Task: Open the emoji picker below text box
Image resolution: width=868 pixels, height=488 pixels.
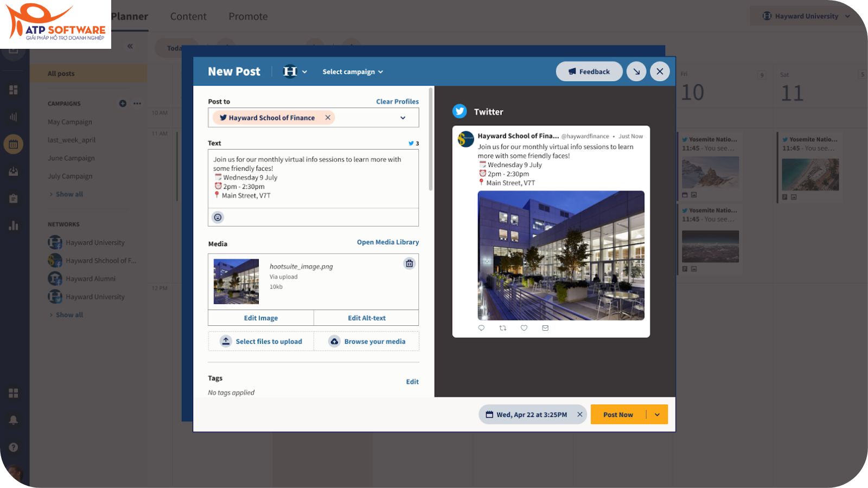Action: [218, 217]
